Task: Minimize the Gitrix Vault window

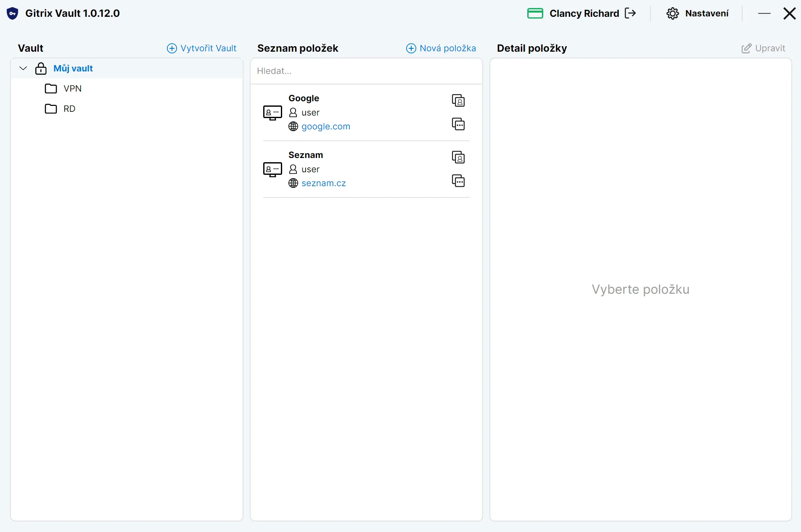Action: tap(764, 13)
